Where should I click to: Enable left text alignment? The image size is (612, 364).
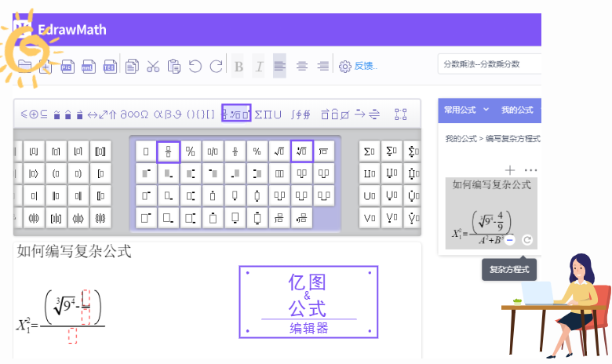click(279, 66)
